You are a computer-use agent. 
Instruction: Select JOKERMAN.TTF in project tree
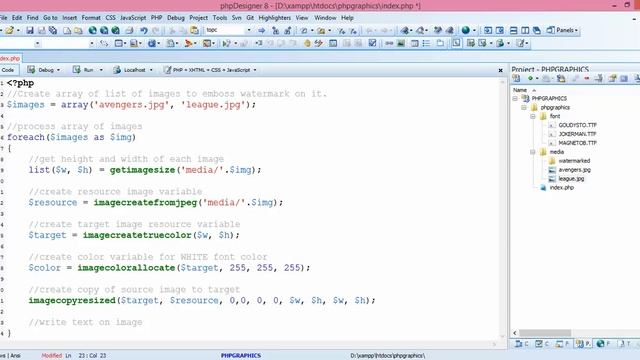(577, 134)
